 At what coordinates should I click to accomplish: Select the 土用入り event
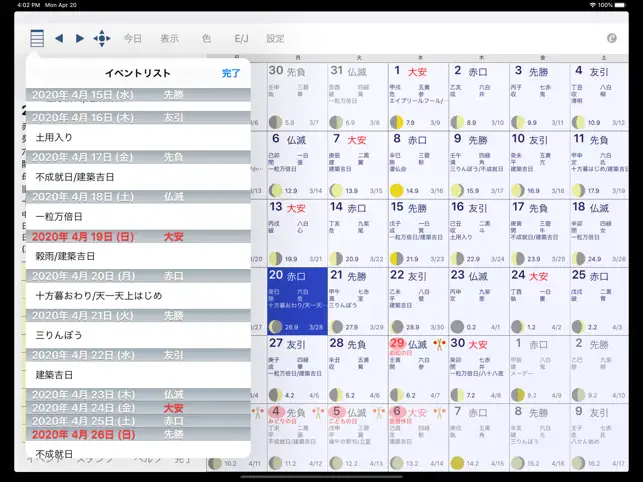[138, 137]
